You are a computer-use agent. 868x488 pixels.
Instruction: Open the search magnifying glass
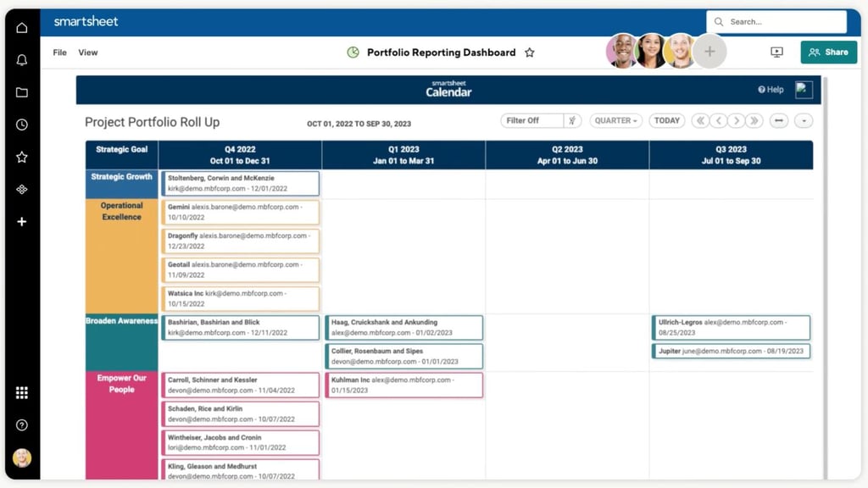coord(719,21)
